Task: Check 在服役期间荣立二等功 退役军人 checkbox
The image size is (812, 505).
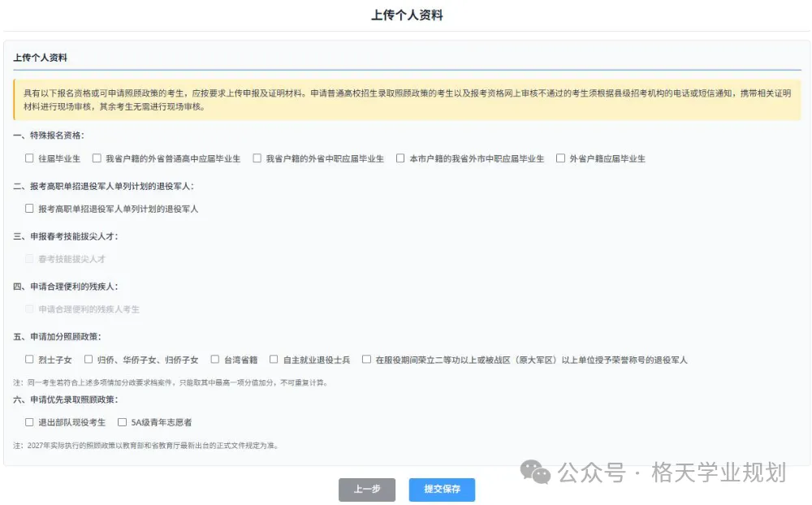Action: pyautogui.click(x=367, y=360)
